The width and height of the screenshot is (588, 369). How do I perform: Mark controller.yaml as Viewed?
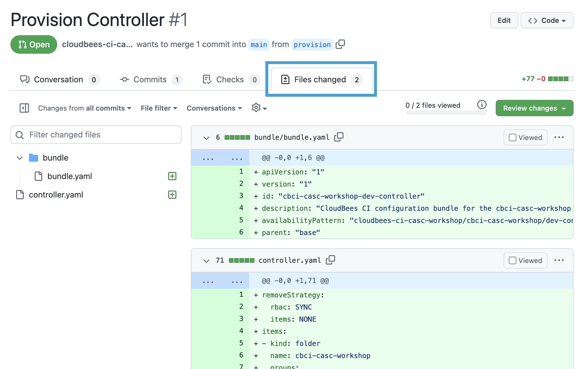click(x=513, y=260)
